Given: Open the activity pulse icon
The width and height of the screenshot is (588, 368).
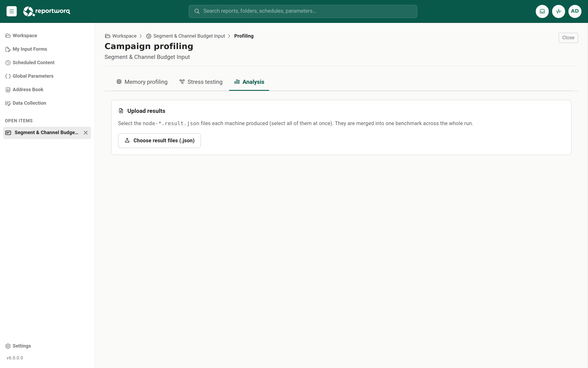Looking at the screenshot, I should pyautogui.click(x=558, y=11).
